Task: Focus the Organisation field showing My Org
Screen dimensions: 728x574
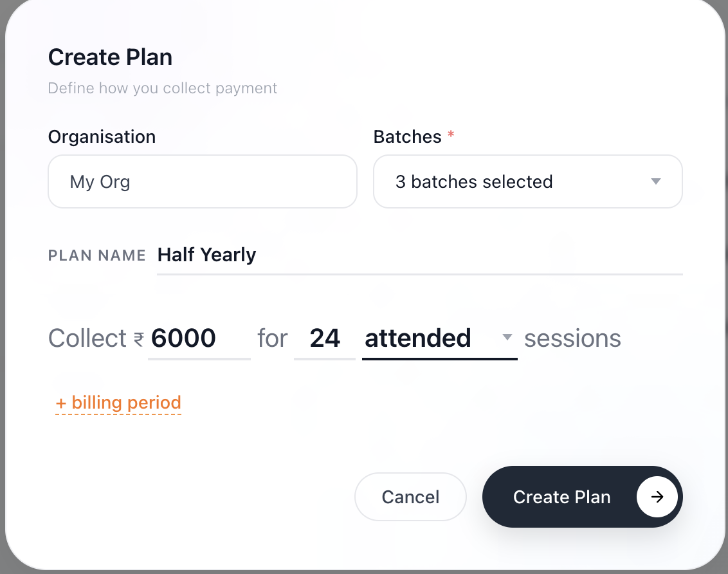Action: (203, 181)
